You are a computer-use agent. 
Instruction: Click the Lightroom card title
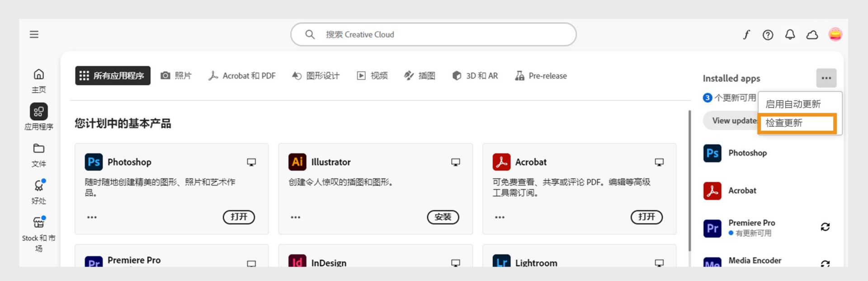point(536,262)
